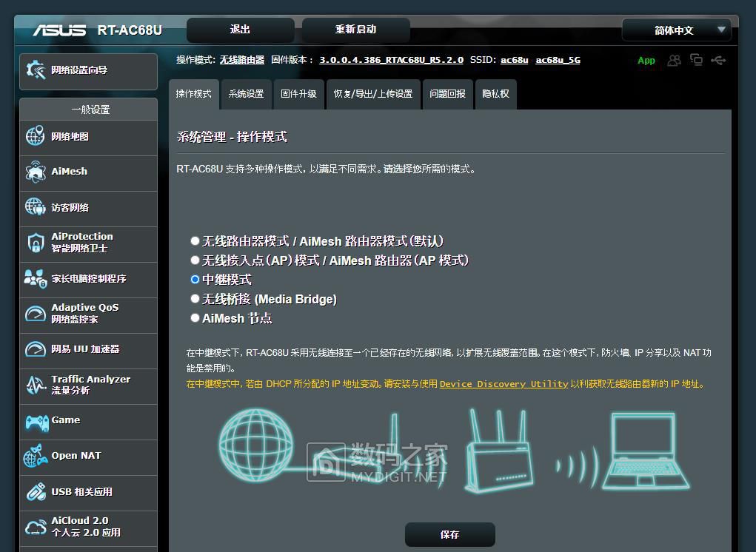756x552 pixels.
Task: Click the ASUS logo
Action: coord(60,30)
